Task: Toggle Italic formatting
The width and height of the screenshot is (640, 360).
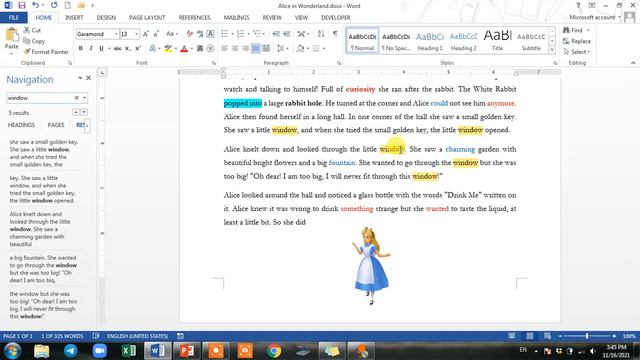Action: [91, 49]
